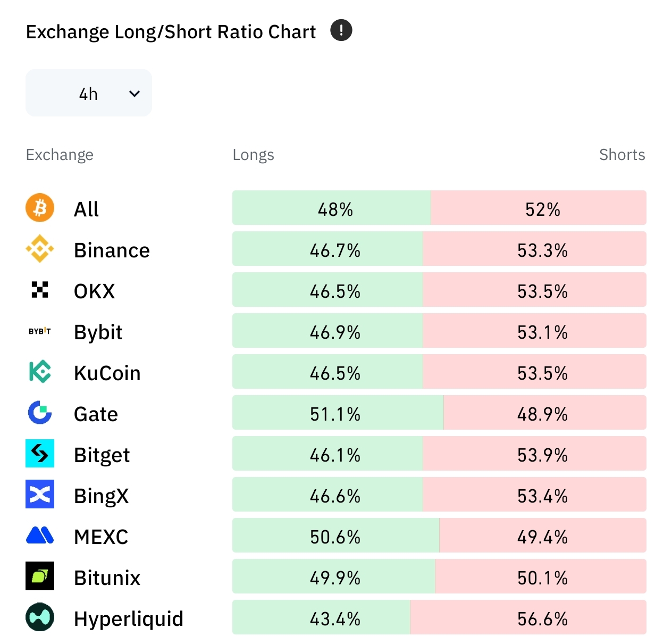This screenshot has height=636, width=672.
Task: Click the Binance exchange logo
Action: click(40, 249)
